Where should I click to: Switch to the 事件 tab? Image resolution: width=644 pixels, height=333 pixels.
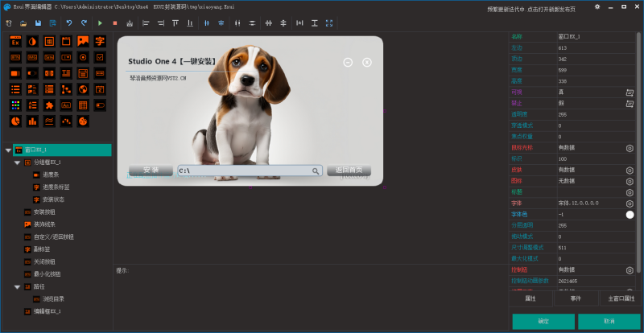point(576,298)
